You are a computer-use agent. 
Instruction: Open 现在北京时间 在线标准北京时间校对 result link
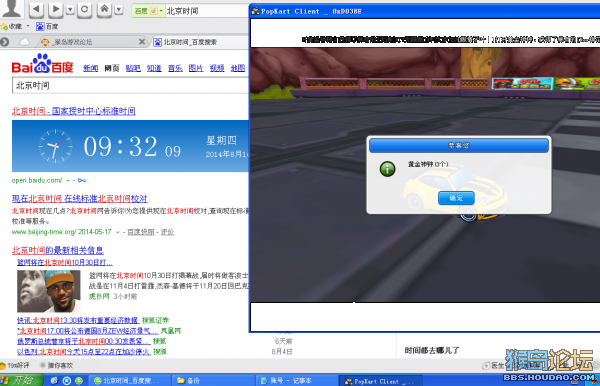[x=80, y=199]
